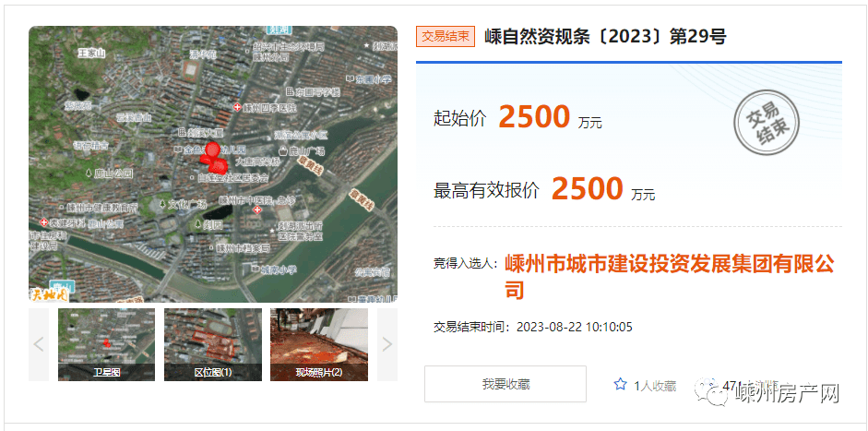The width and height of the screenshot is (868, 431).
Task: Click the 嵊州市中医院 marker on map
Action: click(x=256, y=210)
